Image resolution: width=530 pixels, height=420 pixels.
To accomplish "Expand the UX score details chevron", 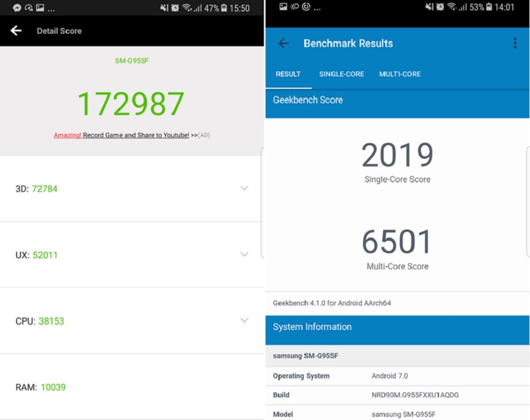I will pyautogui.click(x=245, y=254).
